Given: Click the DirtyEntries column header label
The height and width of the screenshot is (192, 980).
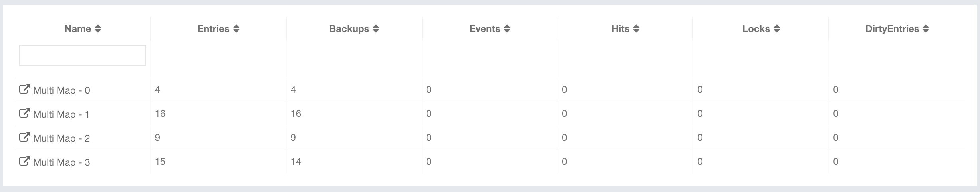Looking at the screenshot, I should 892,29.
